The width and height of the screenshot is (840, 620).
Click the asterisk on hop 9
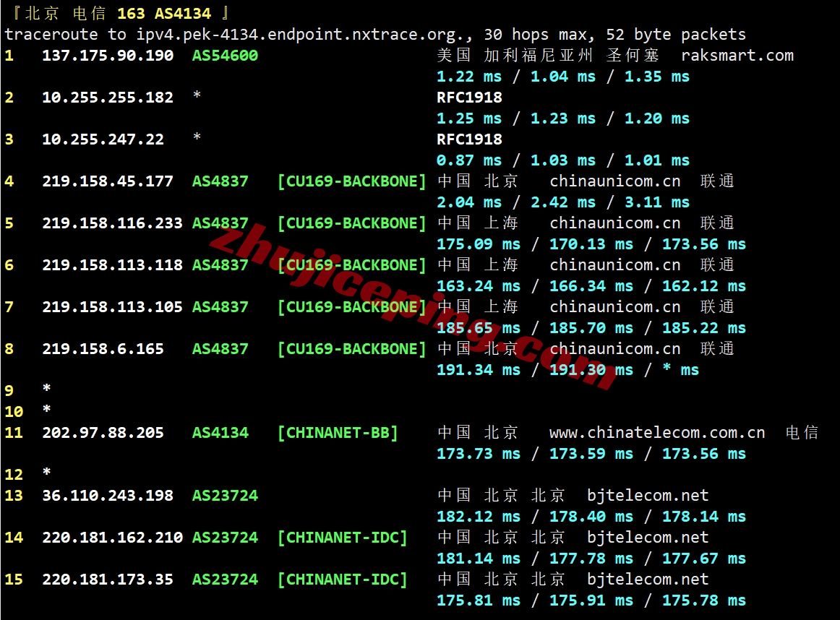coord(47,390)
